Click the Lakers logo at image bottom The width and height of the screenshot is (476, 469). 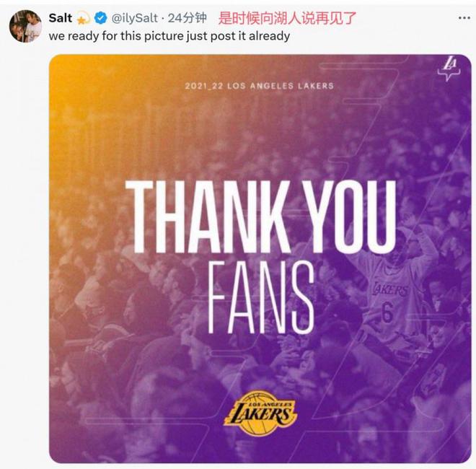(x=260, y=413)
